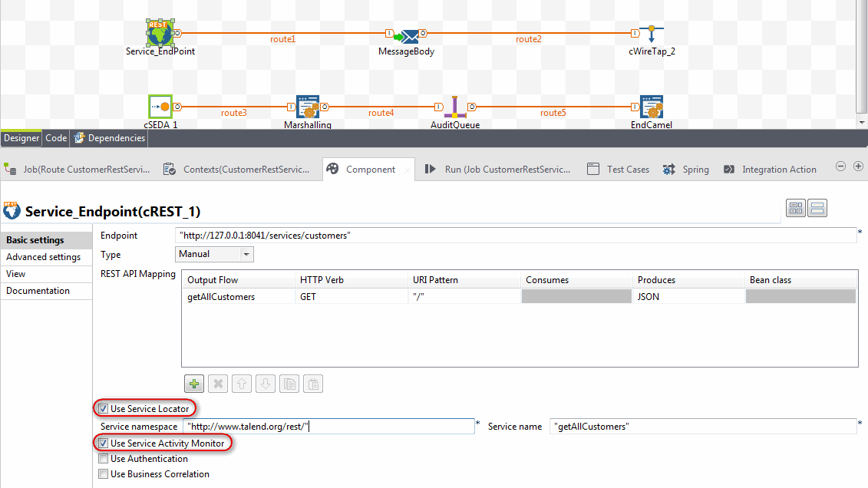Switch to the Designer tab
This screenshot has height=488, width=868.
point(21,138)
